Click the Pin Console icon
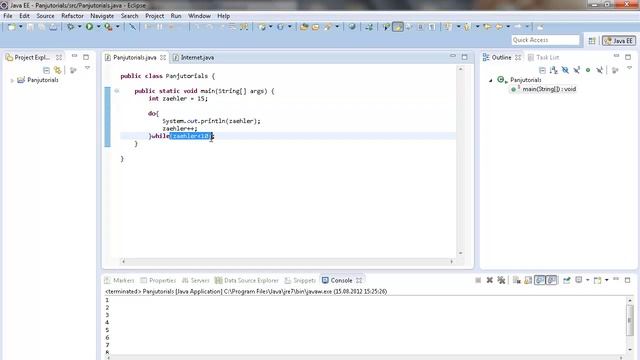640x360 pixels. (567, 280)
